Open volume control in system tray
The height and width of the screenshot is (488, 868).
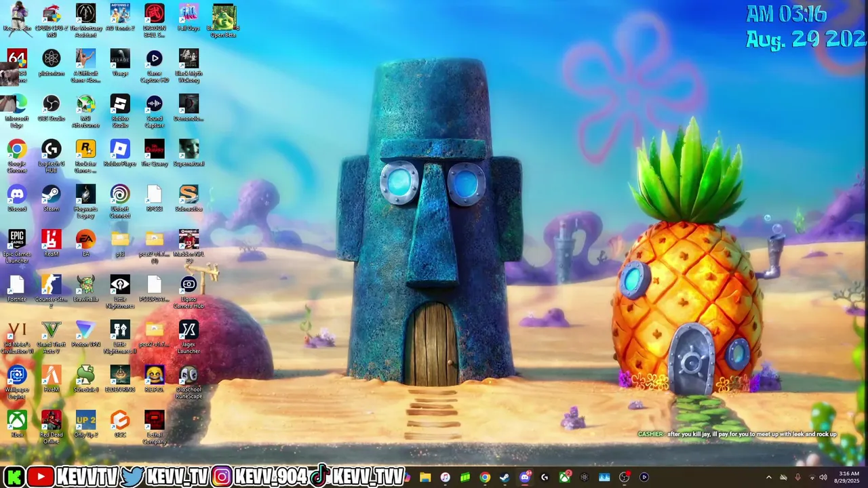coord(823,477)
